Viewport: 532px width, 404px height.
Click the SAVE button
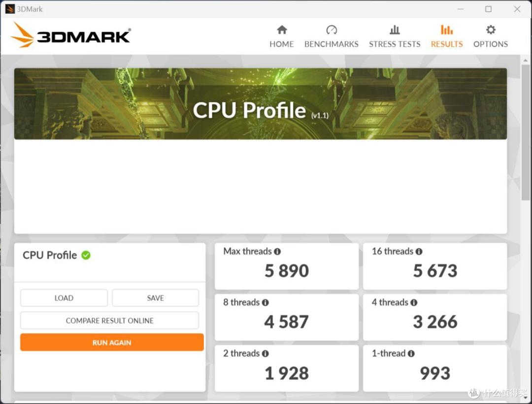pyautogui.click(x=155, y=298)
